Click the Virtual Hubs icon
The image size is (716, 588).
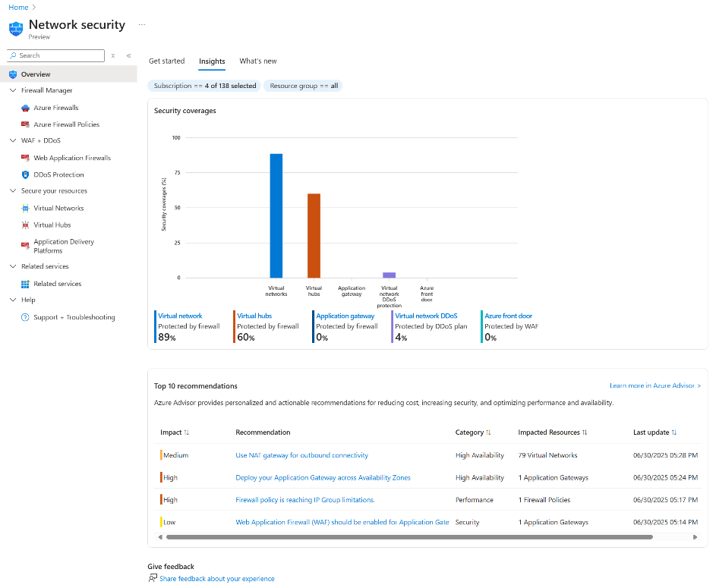coord(26,225)
